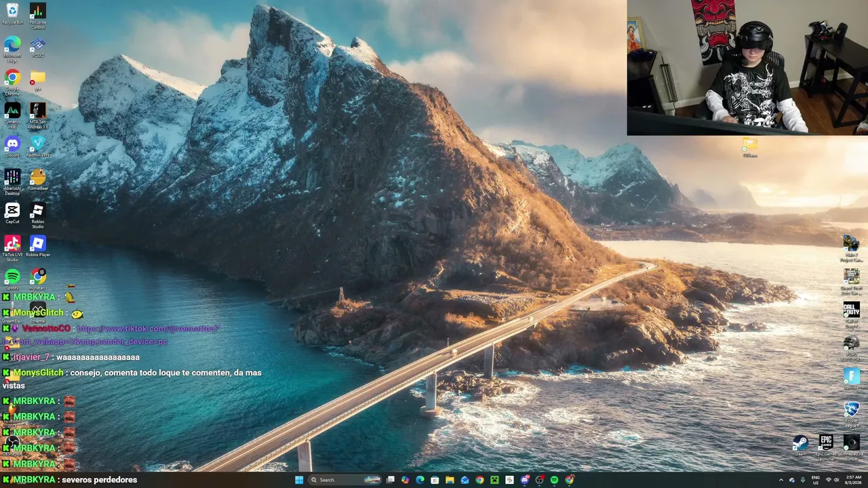Select the MTA San Andreas desktop shortcut
Viewport: 868px width, 488px height.
tap(38, 115)
